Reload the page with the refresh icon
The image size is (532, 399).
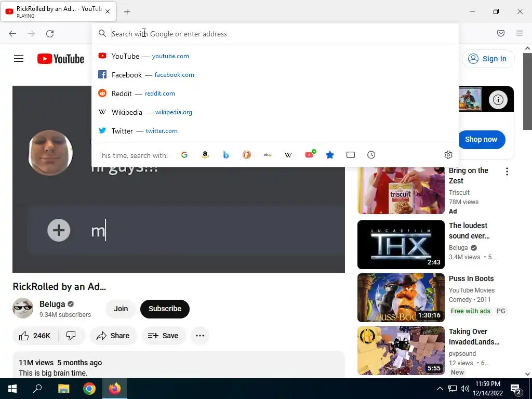(x=50, y=34)
